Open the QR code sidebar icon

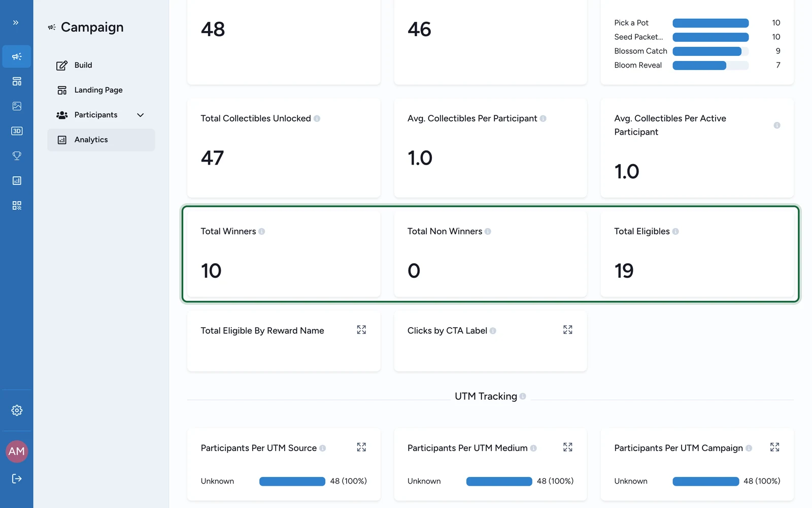[x=17, y=206]
